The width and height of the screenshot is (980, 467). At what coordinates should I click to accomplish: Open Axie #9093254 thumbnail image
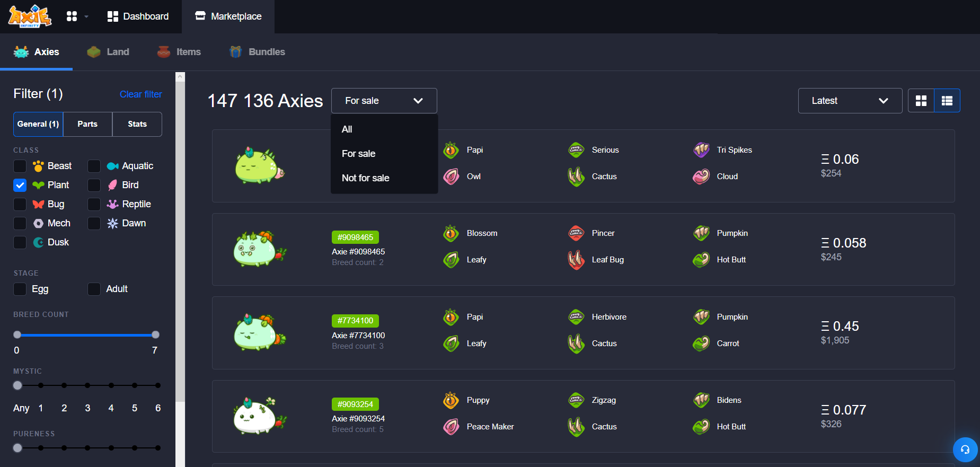(x=260, y=416)
